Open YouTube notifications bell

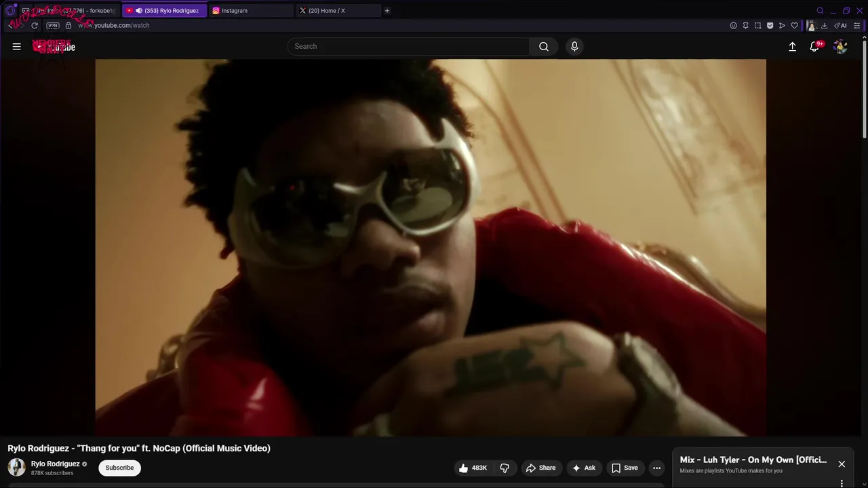click(x=815, y=47)
